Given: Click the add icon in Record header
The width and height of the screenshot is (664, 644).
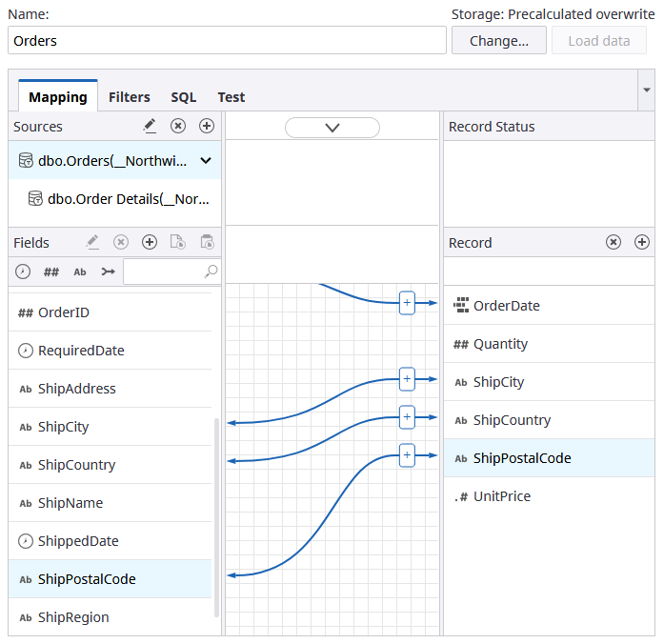Looking at the screenshot, I should (x=642, y=243).
